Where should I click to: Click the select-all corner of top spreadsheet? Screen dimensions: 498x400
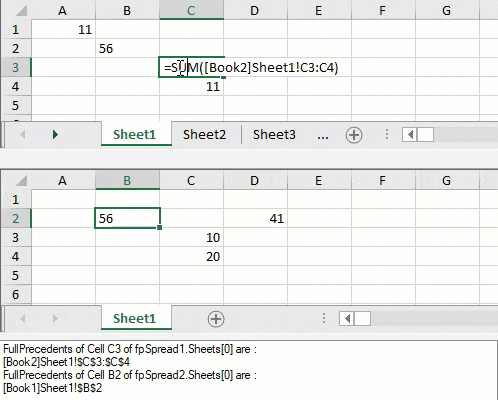21,11
